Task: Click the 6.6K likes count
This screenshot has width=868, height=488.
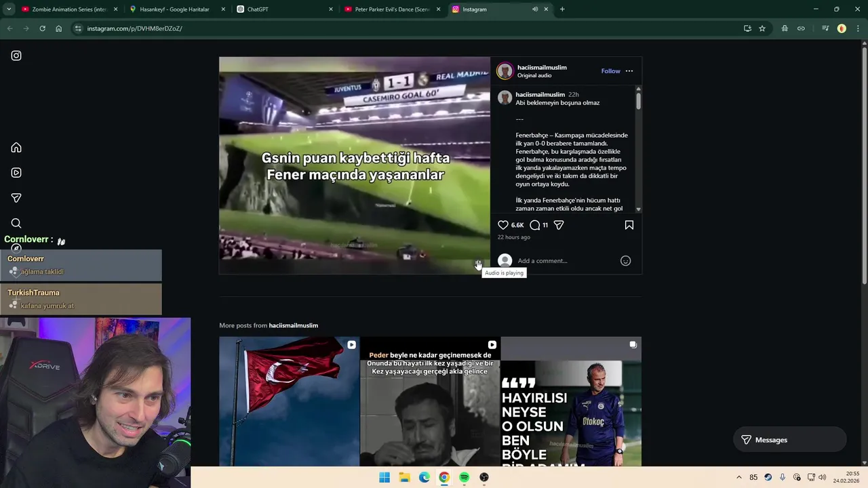Action: 517,225
